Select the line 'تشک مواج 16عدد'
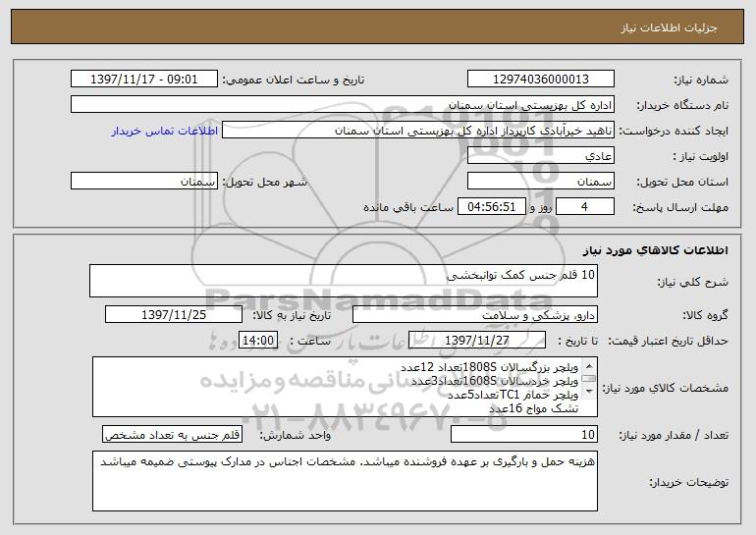Screen dimensions: 756x535 point(534,408)
